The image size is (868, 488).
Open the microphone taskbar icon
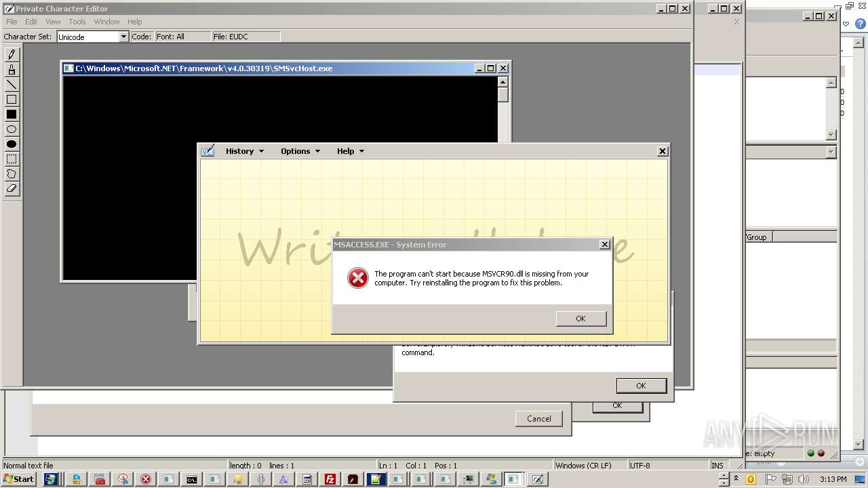(261, 479)
